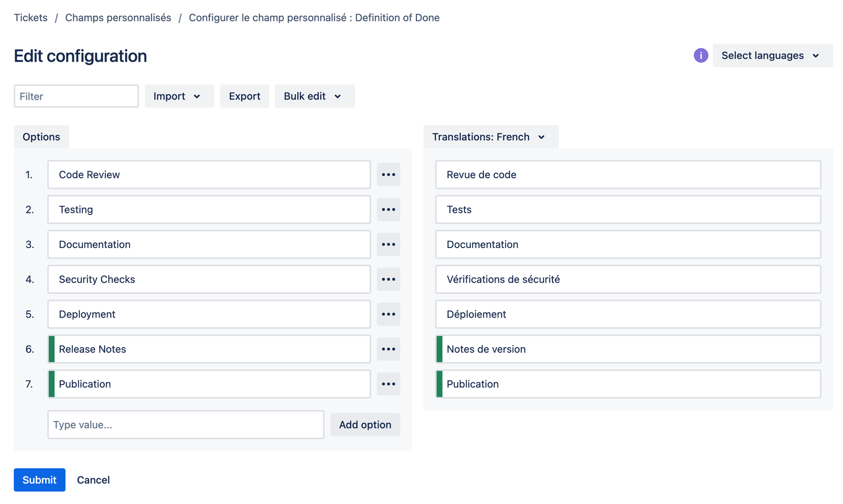
Task: Edit the Notes de version translation
Action: [x=628, y=349]
